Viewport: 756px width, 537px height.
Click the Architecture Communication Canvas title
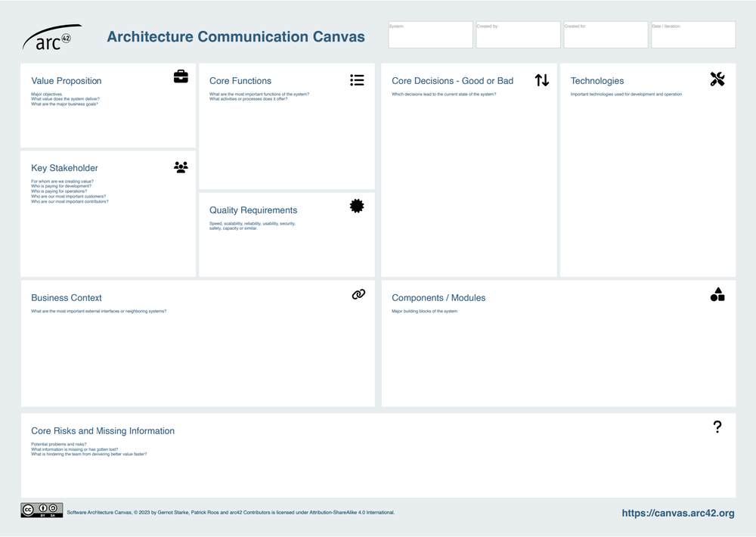pos(236,36)
